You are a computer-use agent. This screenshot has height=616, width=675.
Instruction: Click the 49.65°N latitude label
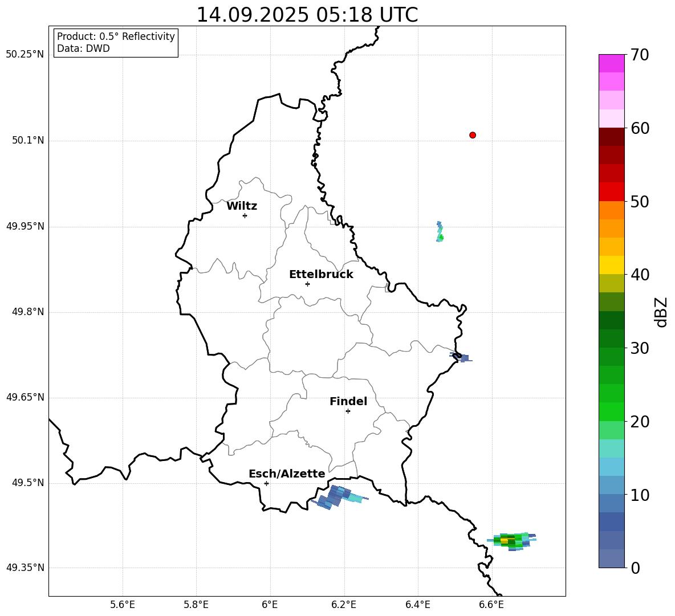(x=25, y=397)
